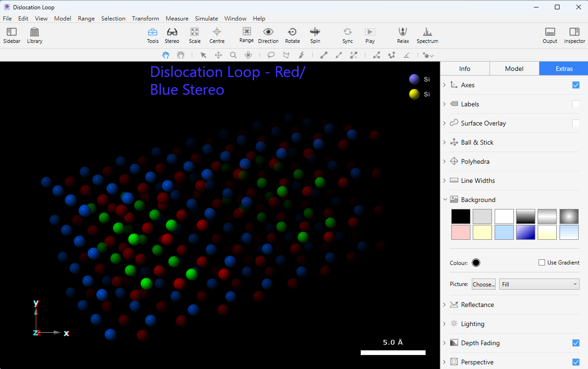Open the Fill picture mode dropdown
This screenshot has width=588, height=369.
point(539,284)
